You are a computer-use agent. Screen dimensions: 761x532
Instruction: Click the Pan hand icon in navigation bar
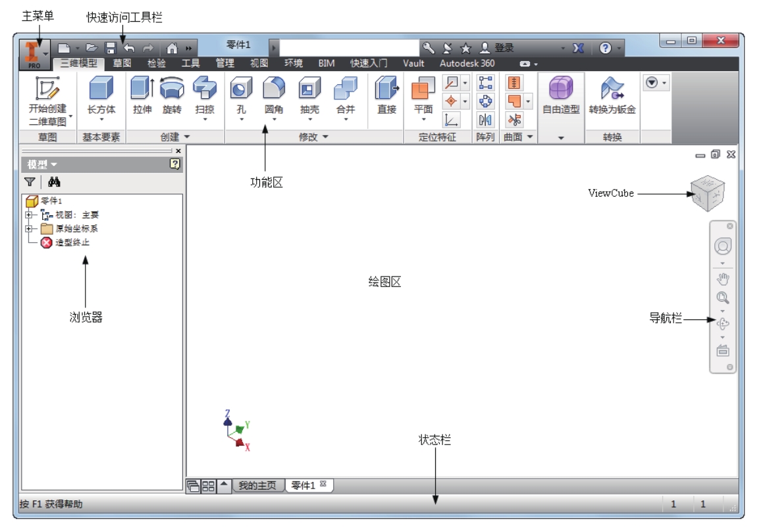coord(723,279)
